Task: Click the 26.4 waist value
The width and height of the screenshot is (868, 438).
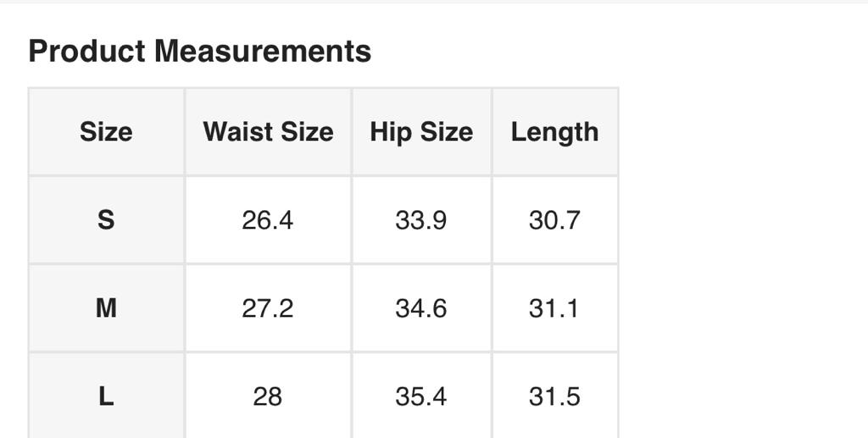Action: (268, 220)
